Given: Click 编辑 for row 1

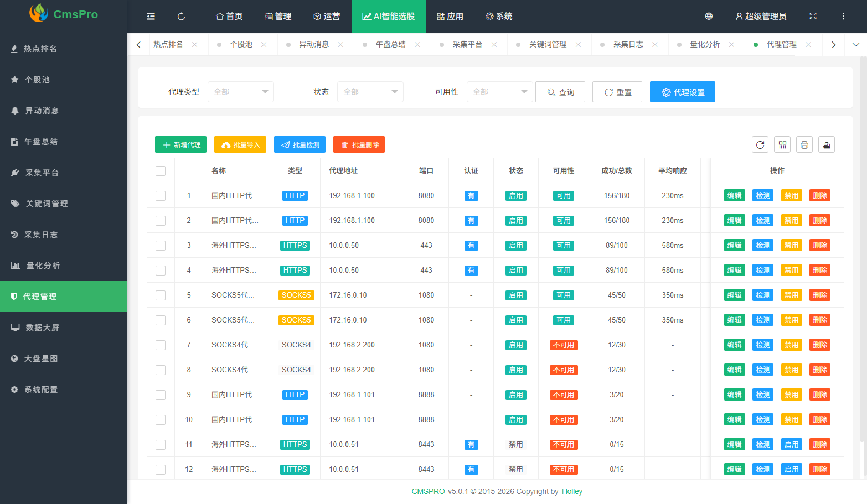Looking at the screenshot, I should [x=735, y=196].
